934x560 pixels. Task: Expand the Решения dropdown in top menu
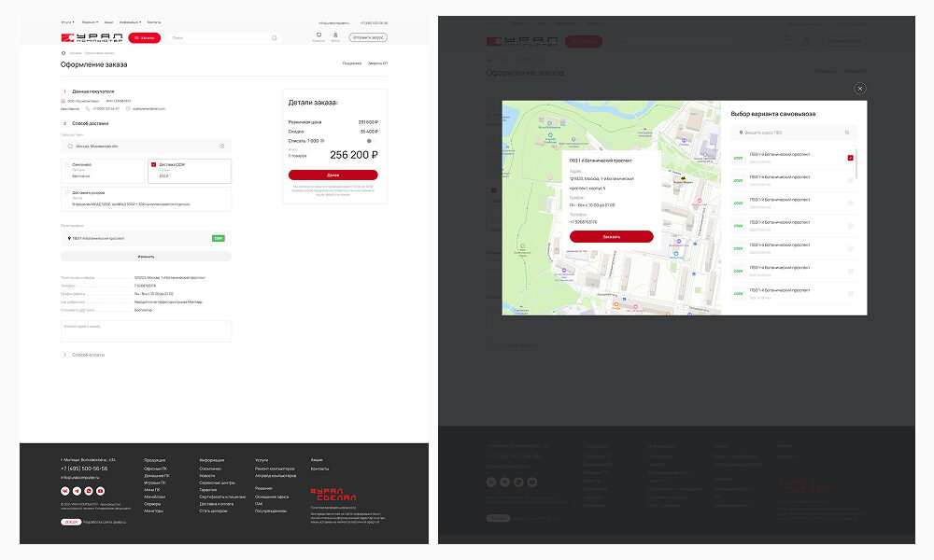(x=90, y=21)
